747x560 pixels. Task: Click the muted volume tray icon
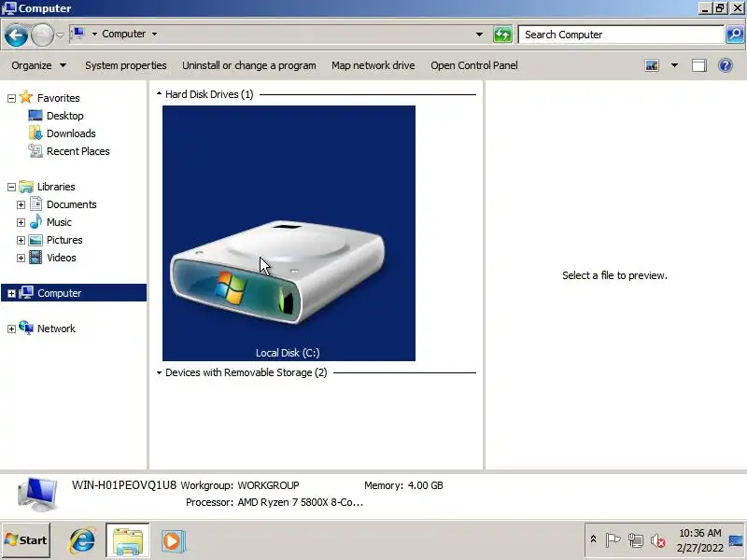658,540
